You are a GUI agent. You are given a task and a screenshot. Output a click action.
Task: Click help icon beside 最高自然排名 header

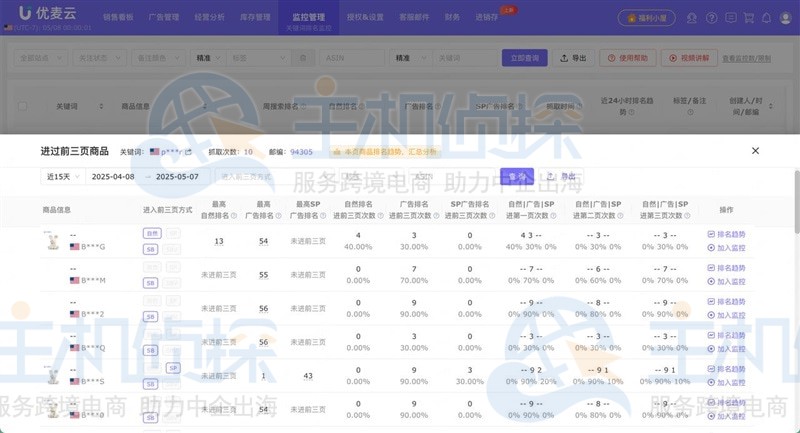[234, 216]
